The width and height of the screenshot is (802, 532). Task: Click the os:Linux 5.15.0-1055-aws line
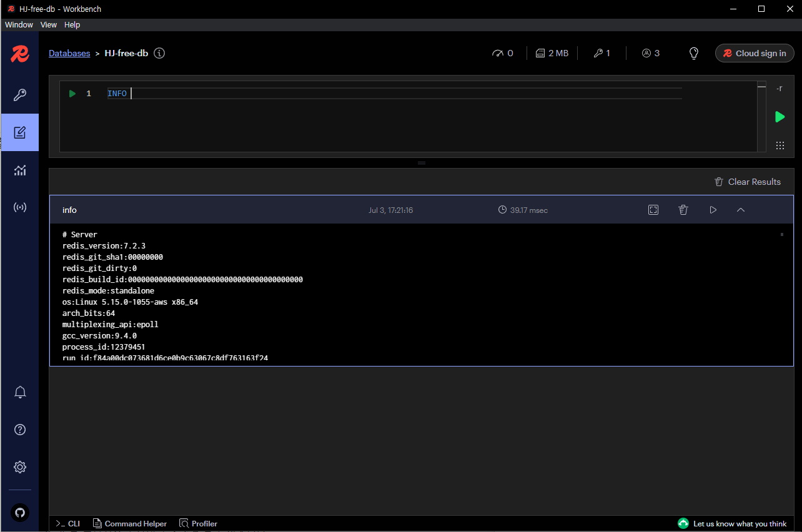[x=130, y=302]
